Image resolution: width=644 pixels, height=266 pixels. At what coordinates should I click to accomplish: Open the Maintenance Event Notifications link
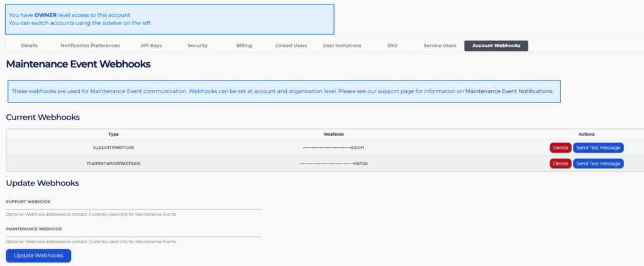click(509, 91)
